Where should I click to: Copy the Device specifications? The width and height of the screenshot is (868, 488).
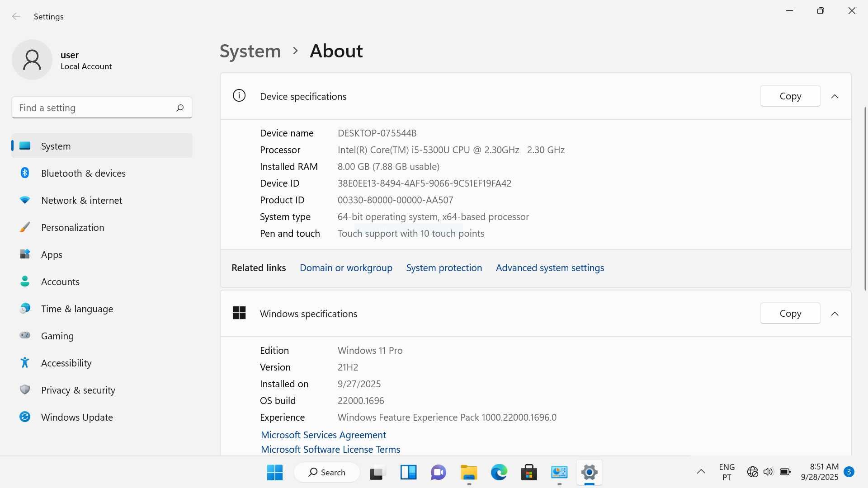790,96
